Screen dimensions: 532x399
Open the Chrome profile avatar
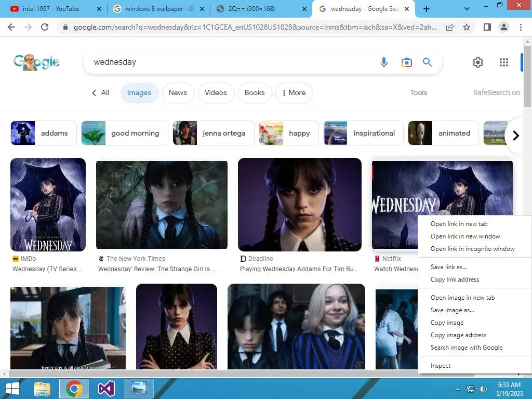click(x=504, y=27)
